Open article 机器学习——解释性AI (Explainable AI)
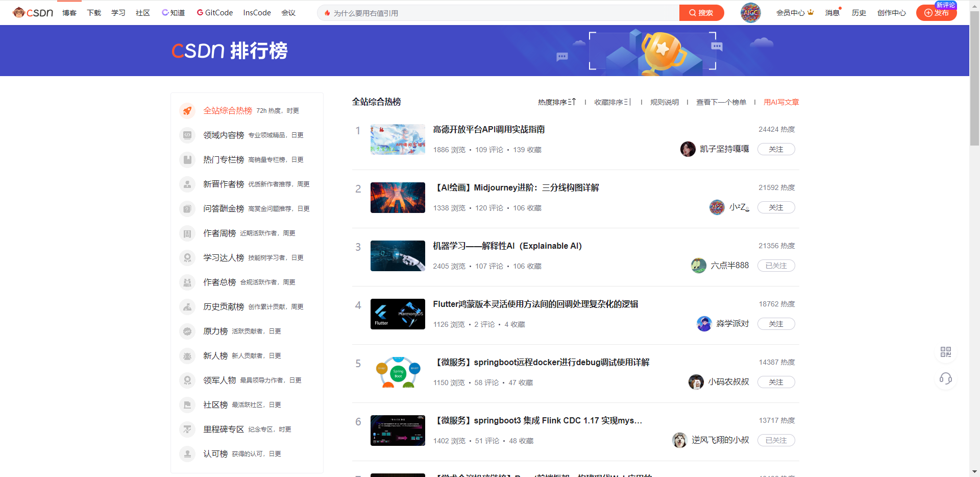 click(507, 246)
